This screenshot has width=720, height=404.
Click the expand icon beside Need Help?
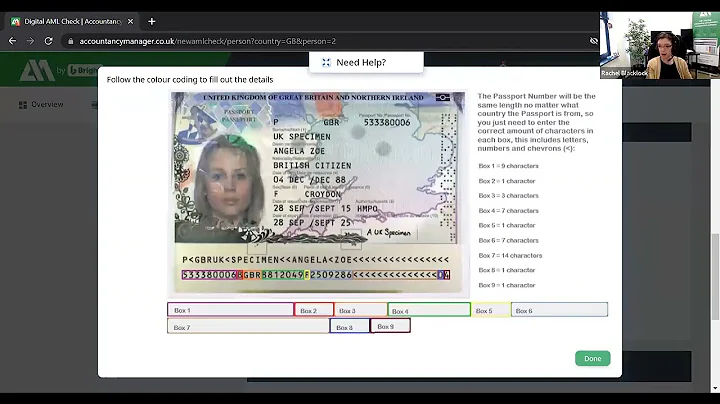(x=326, y=62)
